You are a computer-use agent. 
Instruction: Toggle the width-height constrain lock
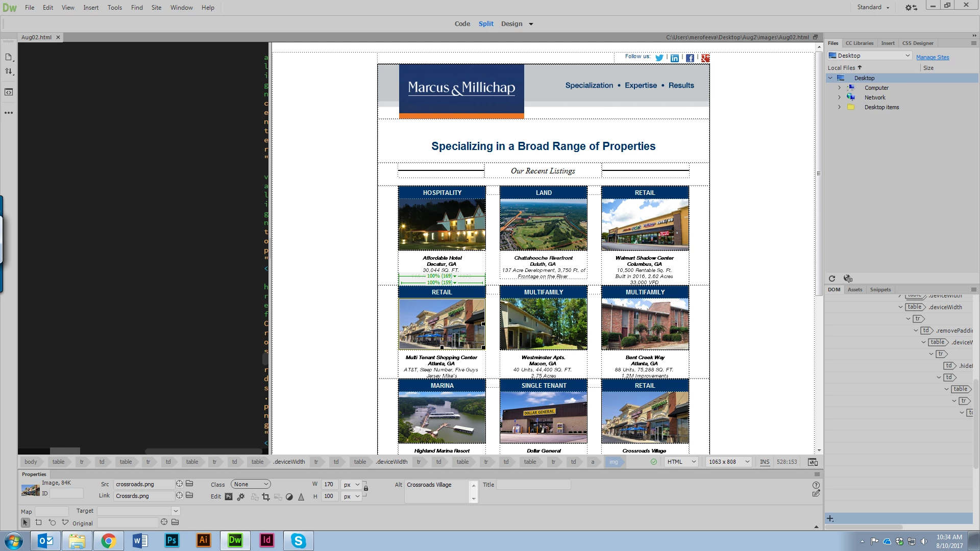(x=366, y=489)
